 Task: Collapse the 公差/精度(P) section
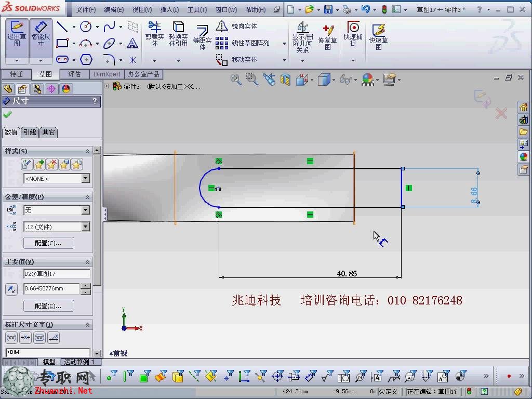pos(87,197)
